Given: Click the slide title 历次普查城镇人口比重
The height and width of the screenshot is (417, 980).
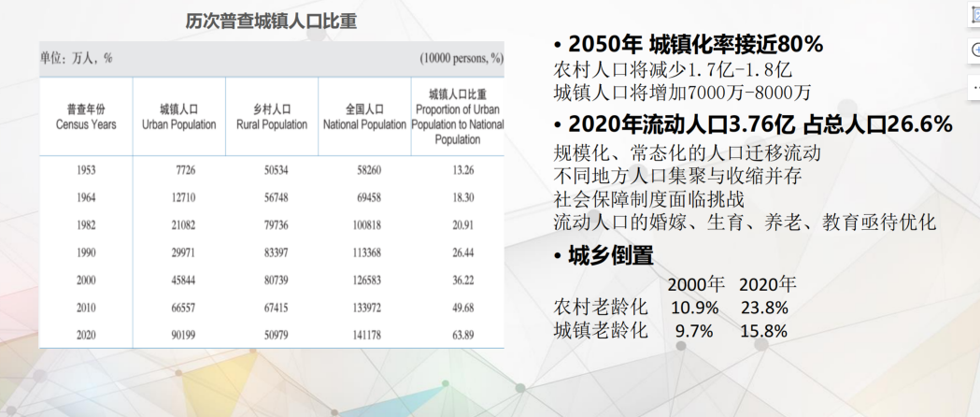Looking at the screenshot, I should click(x=271, y=22).
